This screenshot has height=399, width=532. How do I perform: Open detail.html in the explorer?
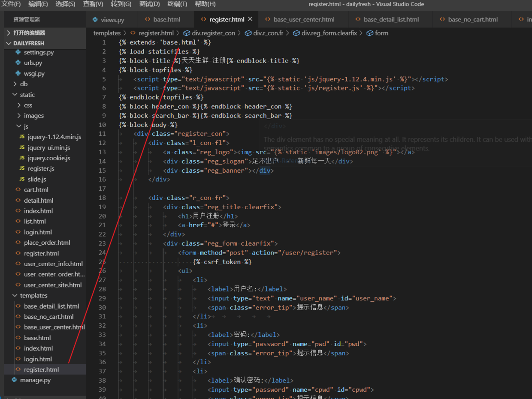point(45,200)
